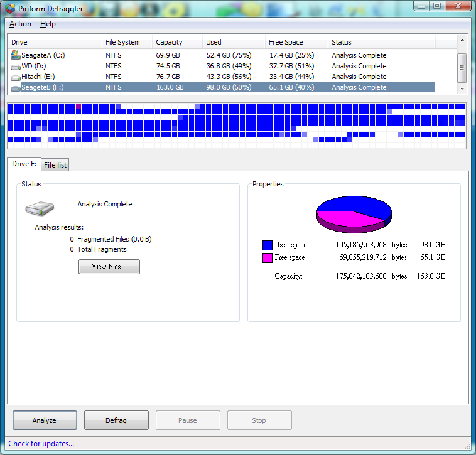Screen dimensions: 476x455
Task: Click the 69,855,219,712 bytes free value
Action: click(x=373, y=257)
